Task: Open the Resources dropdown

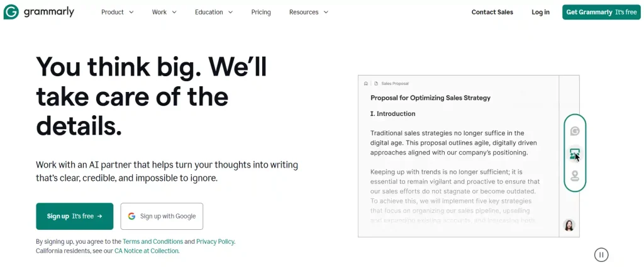Action: coord(309,12)
